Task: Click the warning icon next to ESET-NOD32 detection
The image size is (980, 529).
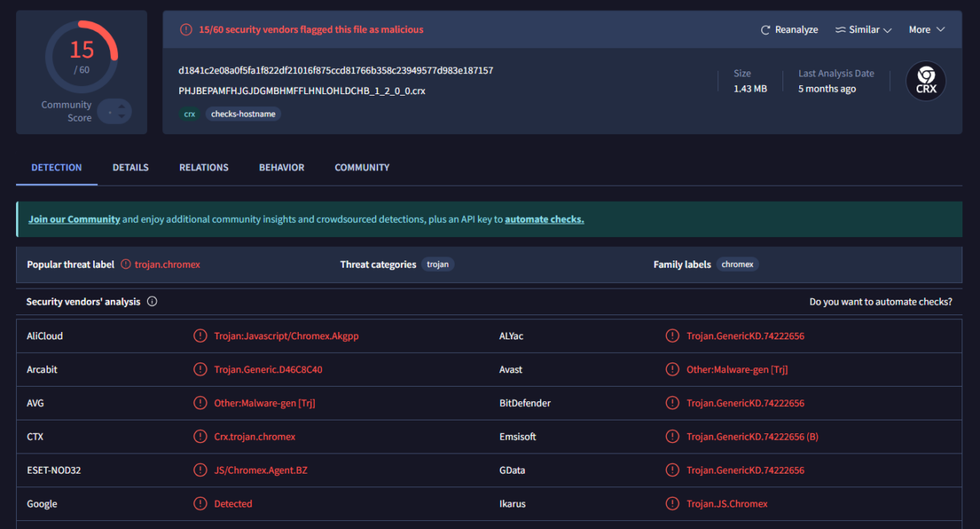Action: 200,470
